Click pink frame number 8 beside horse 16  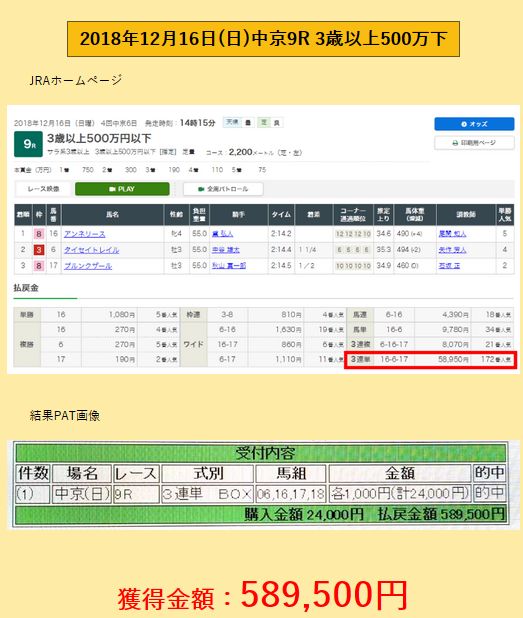pyautogui.click(x=39, y=234)
